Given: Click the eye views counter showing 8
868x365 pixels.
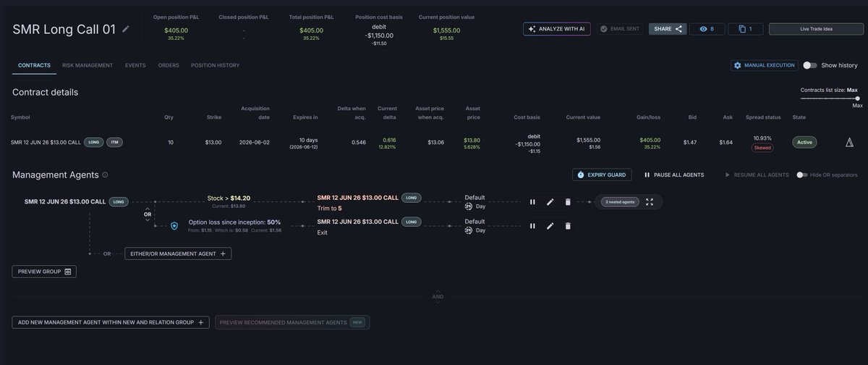Looking at the screenshot, I should coord(707,29).
